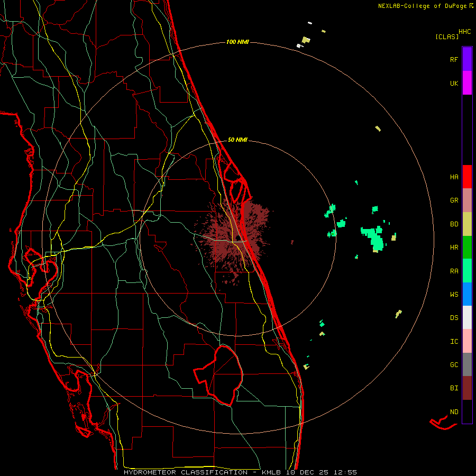Click the BD yellow legend swatch

[467, 224]
